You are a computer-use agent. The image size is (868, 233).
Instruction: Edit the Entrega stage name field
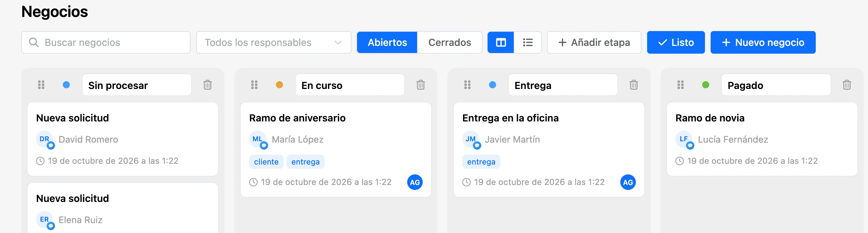pyautogui.click(x=563, y=85)
